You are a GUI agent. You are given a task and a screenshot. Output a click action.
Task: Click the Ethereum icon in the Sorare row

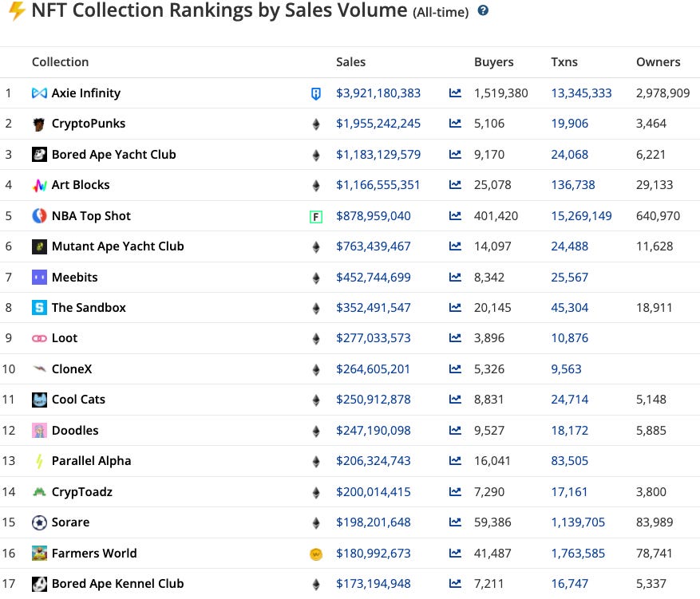pos(316,522)
